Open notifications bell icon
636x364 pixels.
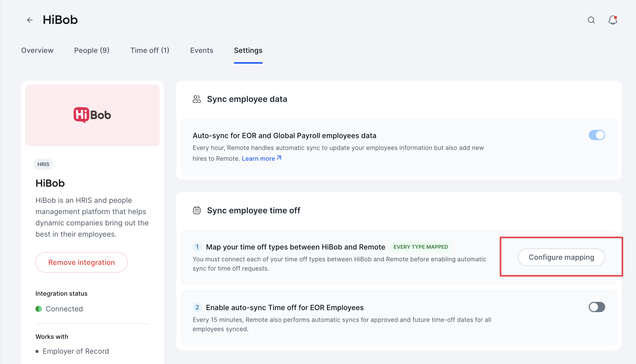[613, 20]
